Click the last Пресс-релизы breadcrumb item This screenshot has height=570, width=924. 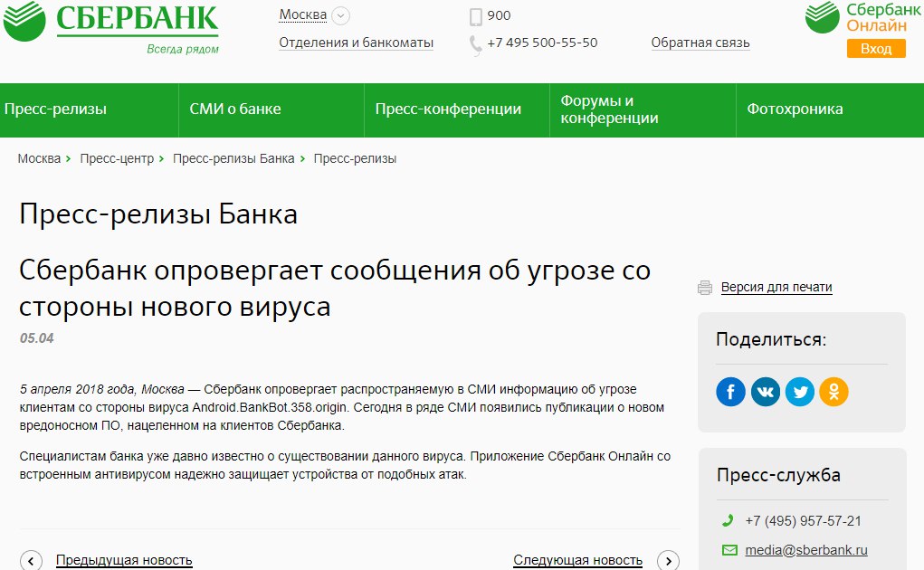tap(355, 159)
